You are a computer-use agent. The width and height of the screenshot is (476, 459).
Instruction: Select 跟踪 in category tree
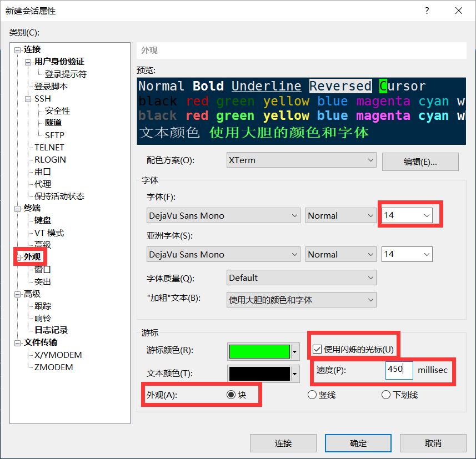pyautogui.click(x=43, y=306)
